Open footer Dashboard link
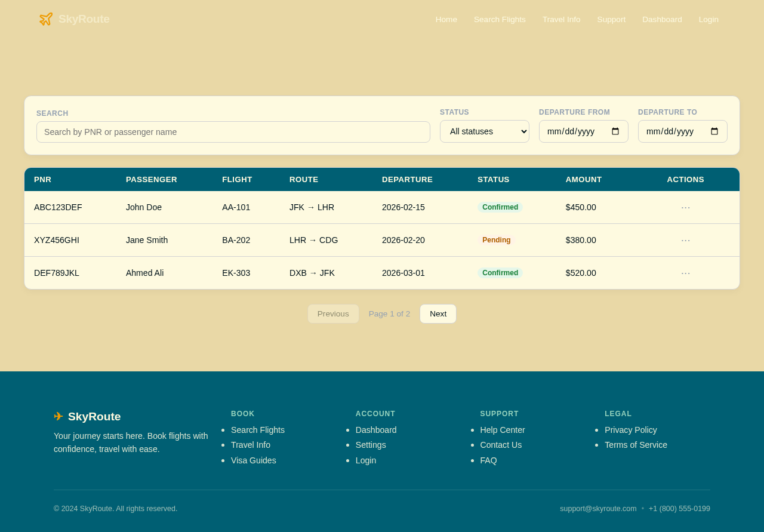Screen dimensions: 764x532 (x=376, y=430)
